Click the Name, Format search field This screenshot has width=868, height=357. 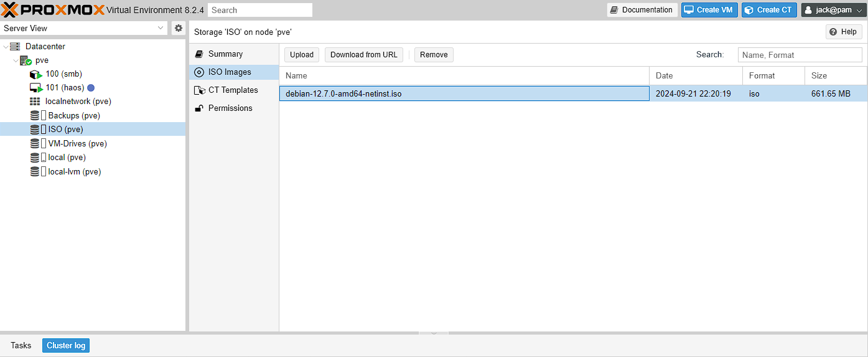pos(800,55)
